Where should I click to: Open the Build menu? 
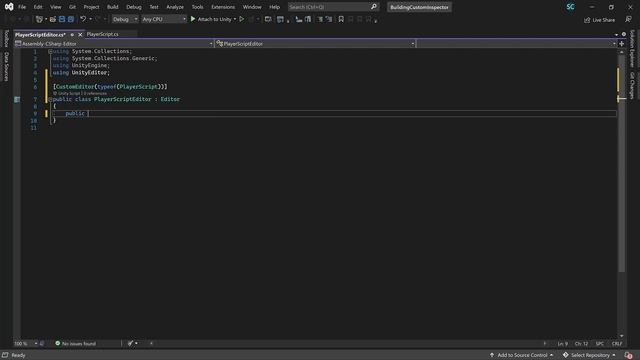(112, 7)
